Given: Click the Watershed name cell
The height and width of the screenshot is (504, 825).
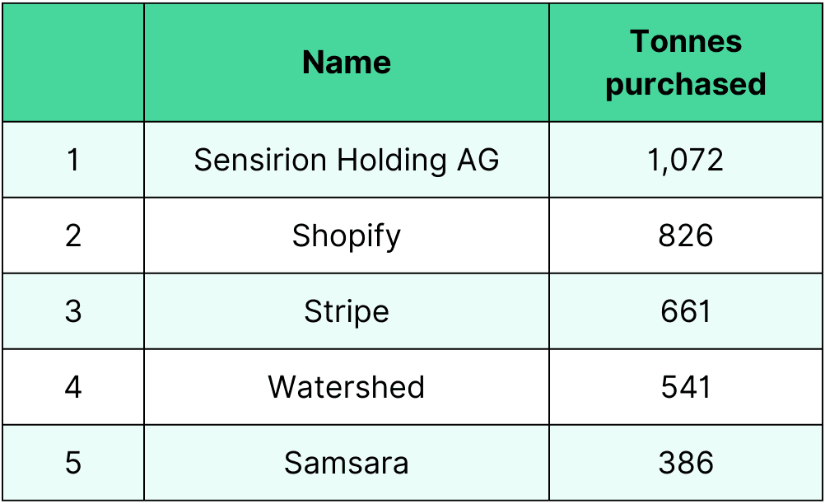Looking at the screenshot, I should point(347,387).
